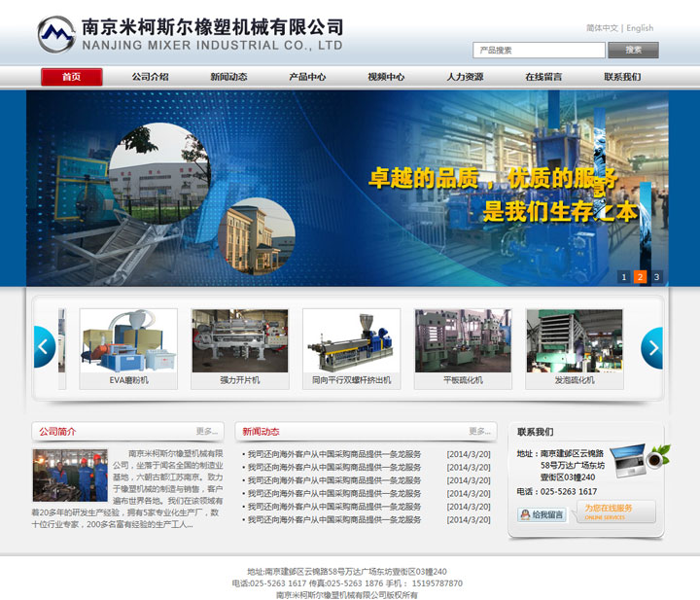Click the left carousel arrow

(x=44, y=347)
